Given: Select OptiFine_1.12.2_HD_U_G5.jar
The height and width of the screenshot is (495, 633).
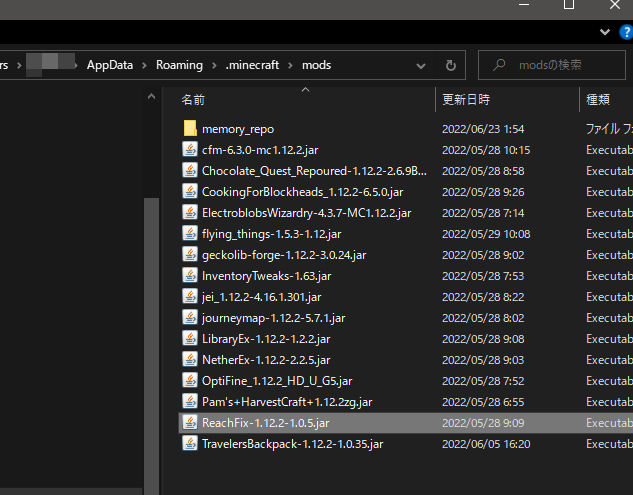Looking at the screenshot, I should point(277,381).
